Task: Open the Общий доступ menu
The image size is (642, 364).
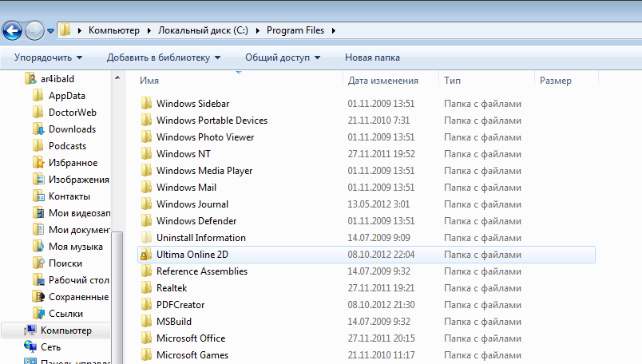Action: click(x=283, y=58)
